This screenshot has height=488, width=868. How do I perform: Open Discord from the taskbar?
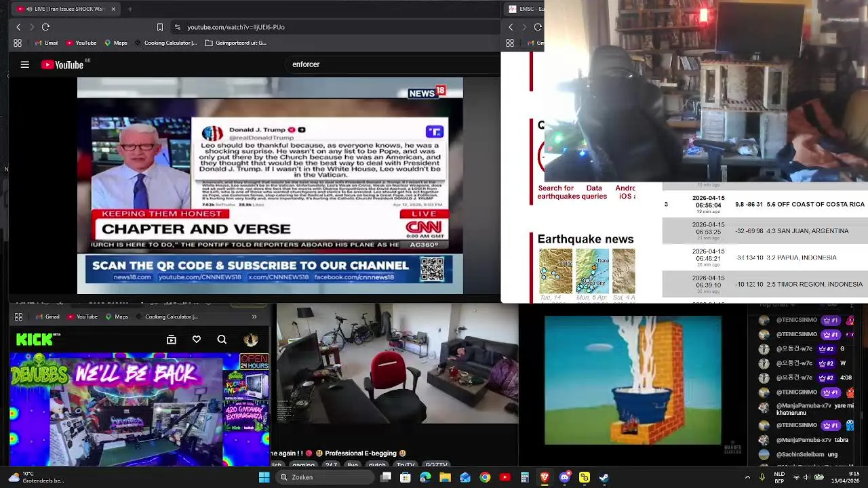[x=565, y=477]
